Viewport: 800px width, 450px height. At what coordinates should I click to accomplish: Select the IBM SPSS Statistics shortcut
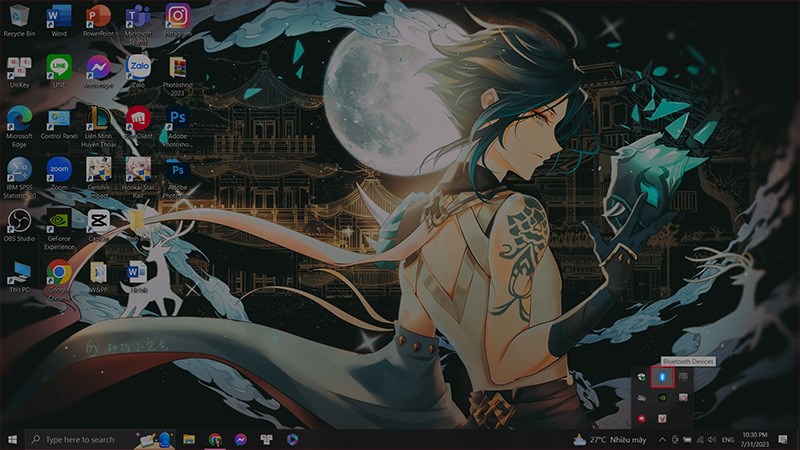(19, 178)
